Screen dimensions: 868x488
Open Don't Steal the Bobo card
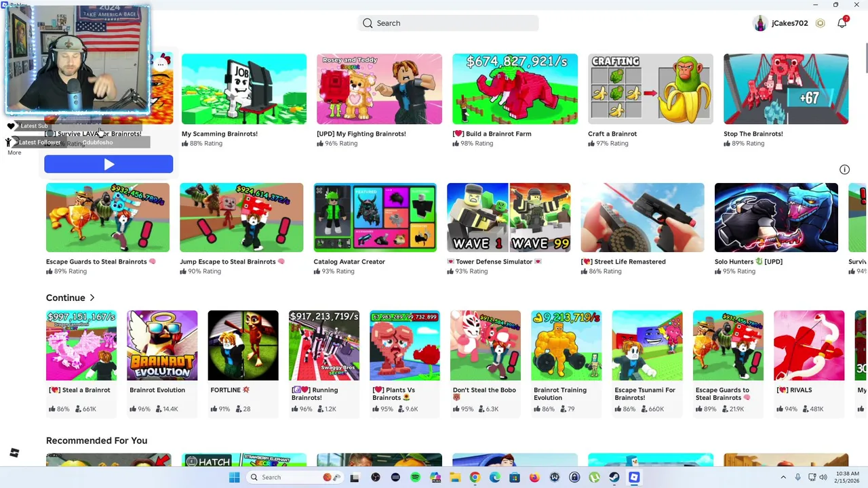click(x=486, y=346)
